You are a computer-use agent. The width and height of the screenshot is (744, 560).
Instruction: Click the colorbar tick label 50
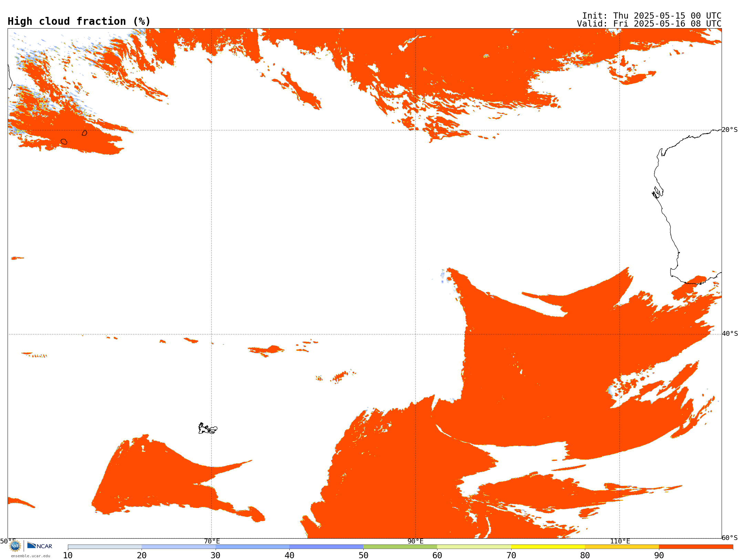click(363, 556)
